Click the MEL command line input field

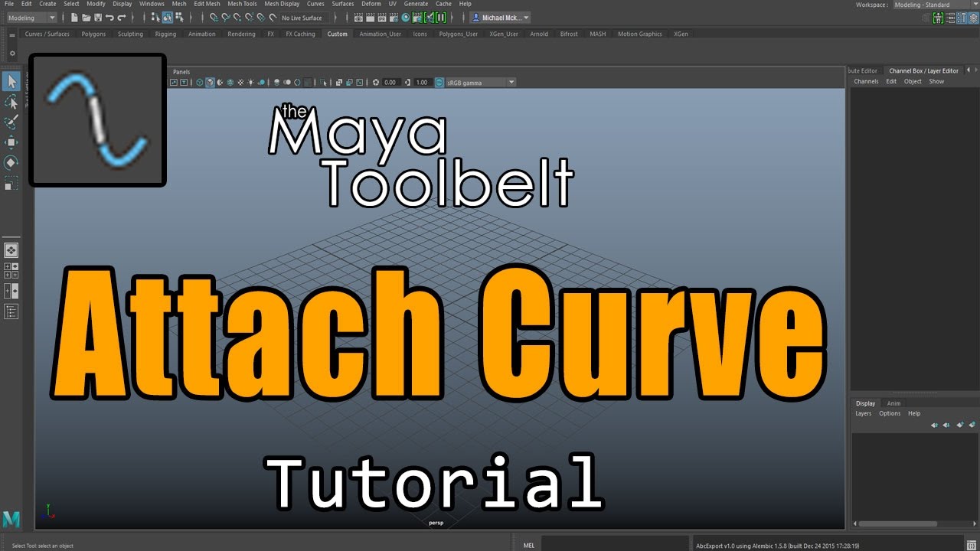[x=615, y=545]
